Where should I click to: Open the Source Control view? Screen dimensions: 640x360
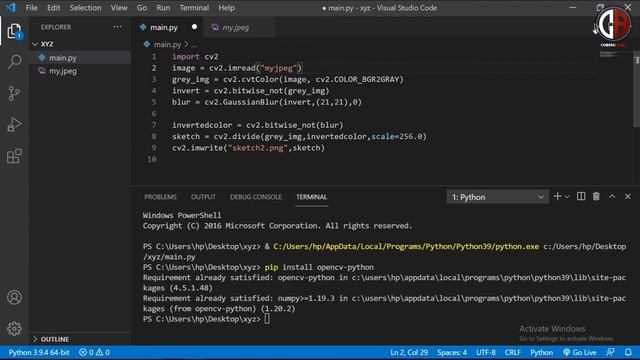pos(14,93)
